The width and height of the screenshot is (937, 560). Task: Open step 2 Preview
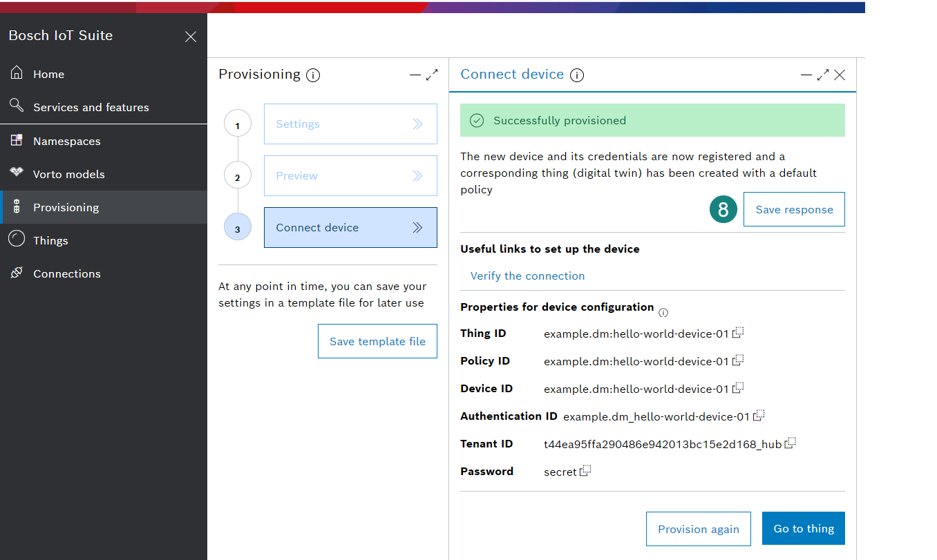[350, 176]
